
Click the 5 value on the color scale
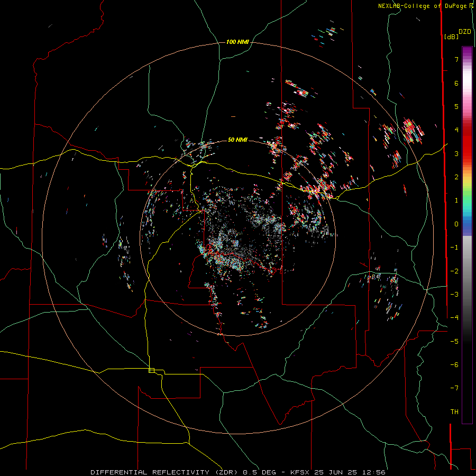[456, 106]
